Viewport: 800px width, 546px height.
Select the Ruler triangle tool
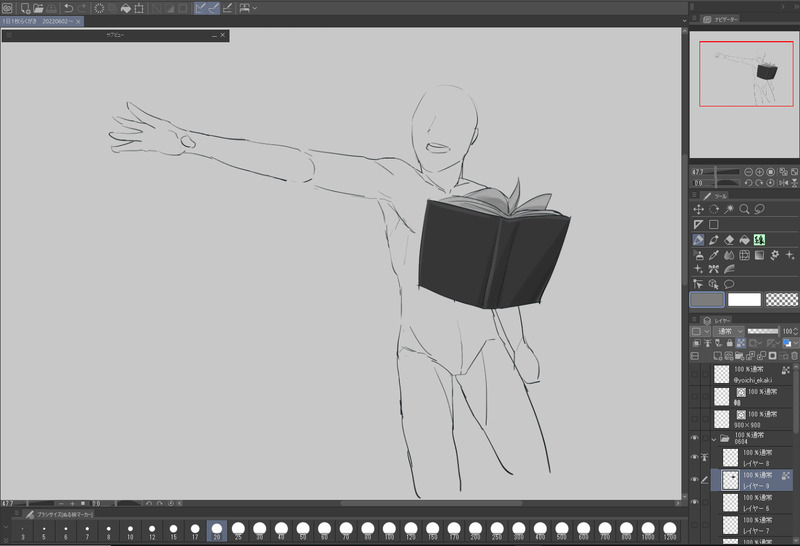click(698, 225)
